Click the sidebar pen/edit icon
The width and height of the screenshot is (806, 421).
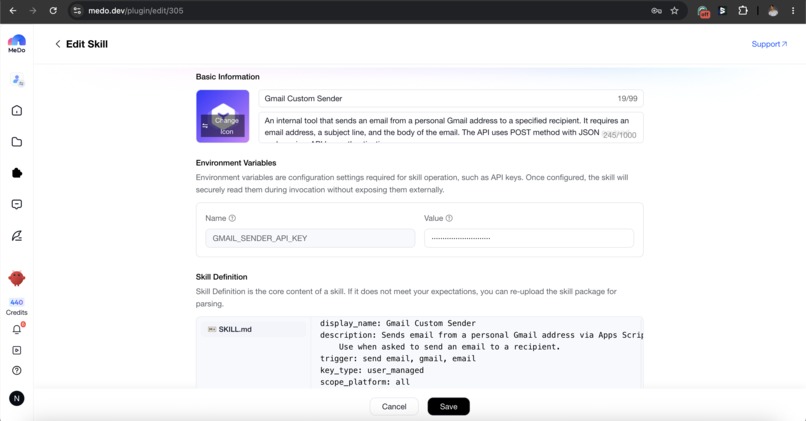pos(17,236)
